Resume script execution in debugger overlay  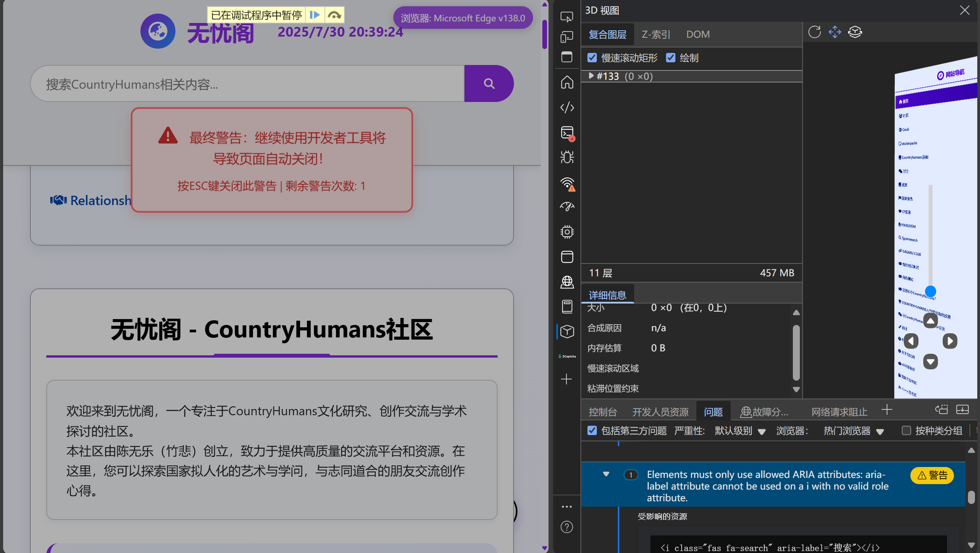[315, 15]
